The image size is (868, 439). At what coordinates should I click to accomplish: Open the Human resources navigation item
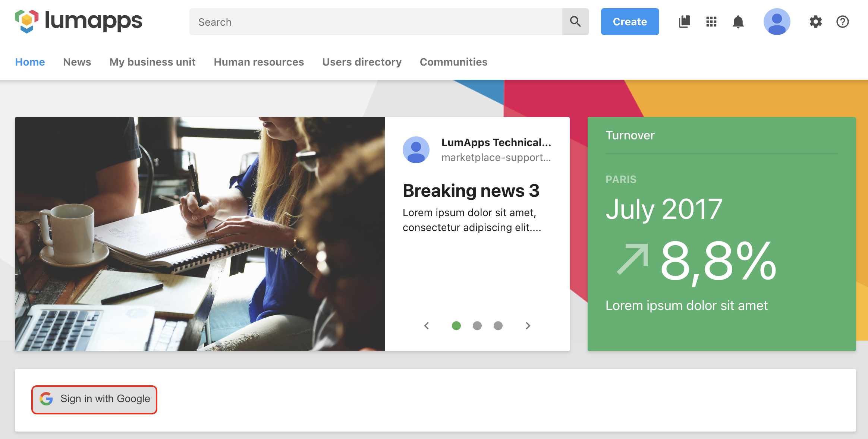pyautogui.click(x=259, y=62)
